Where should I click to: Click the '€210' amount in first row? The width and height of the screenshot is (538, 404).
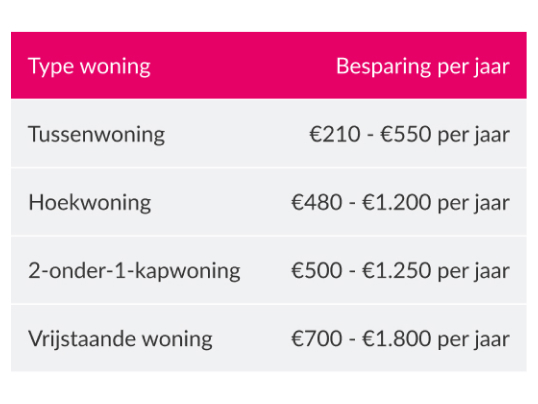tap(335, 134)
